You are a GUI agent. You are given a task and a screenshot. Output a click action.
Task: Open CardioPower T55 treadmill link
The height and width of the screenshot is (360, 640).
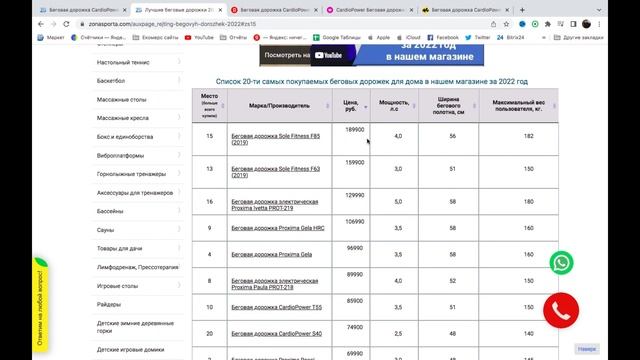coord(277,307)
